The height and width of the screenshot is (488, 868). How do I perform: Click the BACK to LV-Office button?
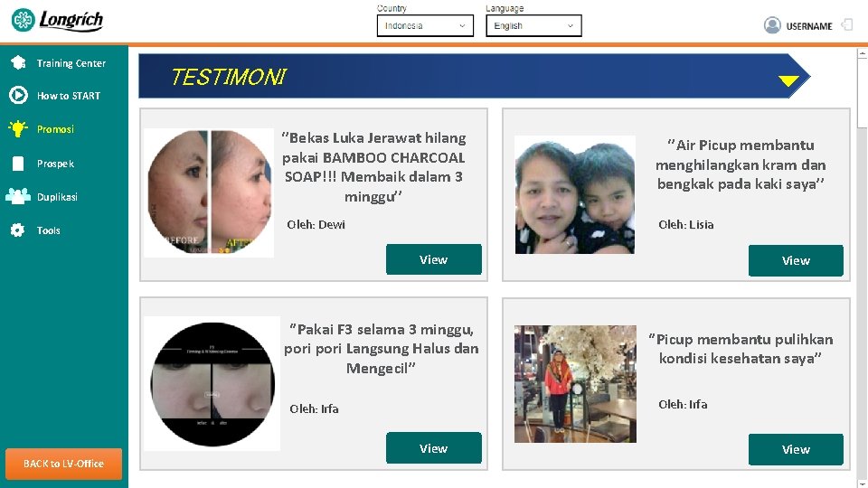click(63, 464)
